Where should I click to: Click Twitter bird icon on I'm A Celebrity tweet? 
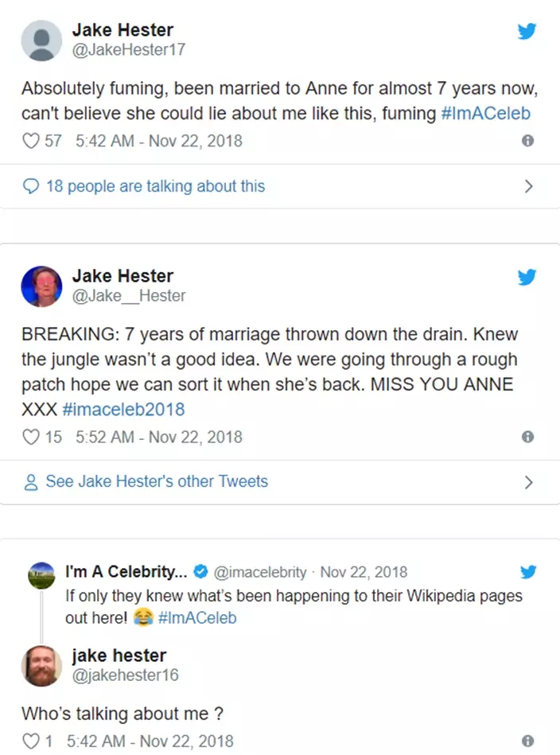527,572
